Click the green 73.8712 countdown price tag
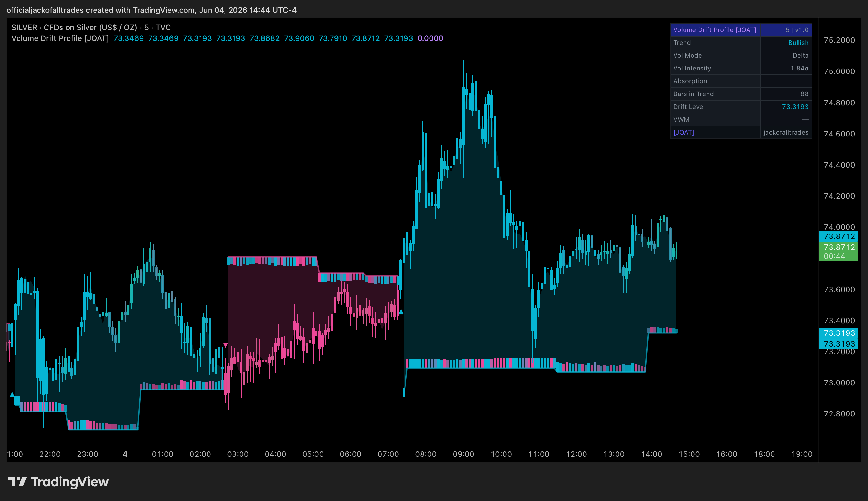 click(838, 251)
